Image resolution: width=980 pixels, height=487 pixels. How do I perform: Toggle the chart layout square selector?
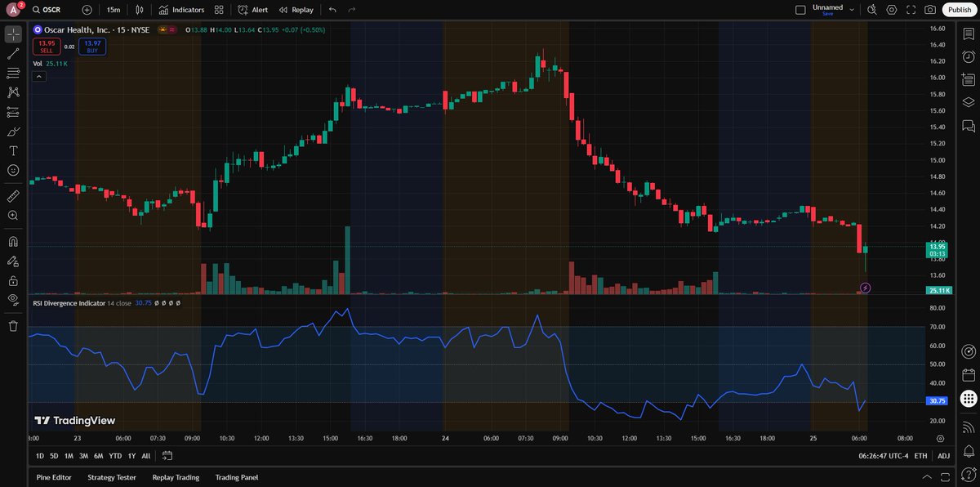click(x=800, y=10)
